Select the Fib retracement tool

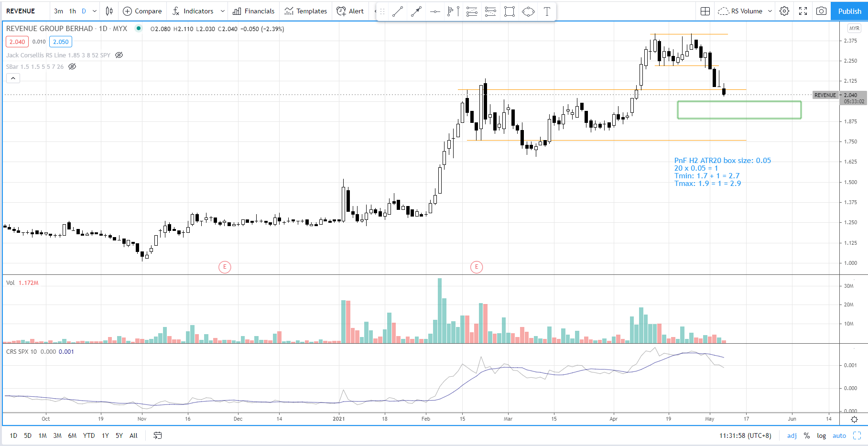coord(472,11)
